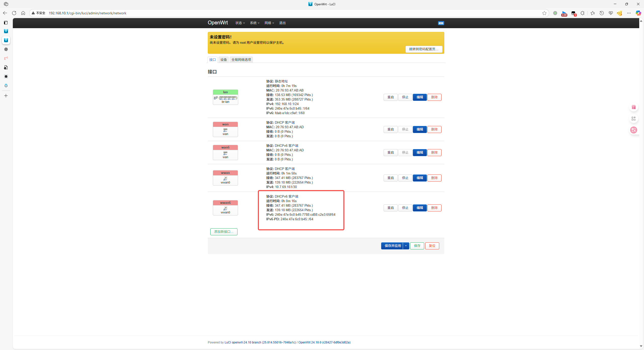This screenshot has width=644, height=350.
Task: Click the lan br-lan interface box
Action: point(225,97)
